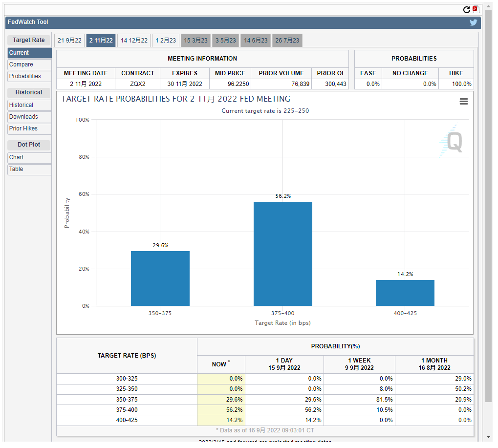Image resolution: width=498 pixels, height=448 pixels.
Task: Select Probabilities in the left sidebar
Action: coord(29,76)
